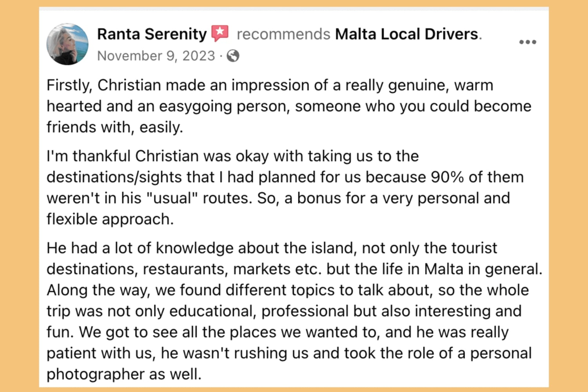This screenshot has height=392, width=588.
Task: Click the word 'recommends' in the header
Action: pos(282,34)
